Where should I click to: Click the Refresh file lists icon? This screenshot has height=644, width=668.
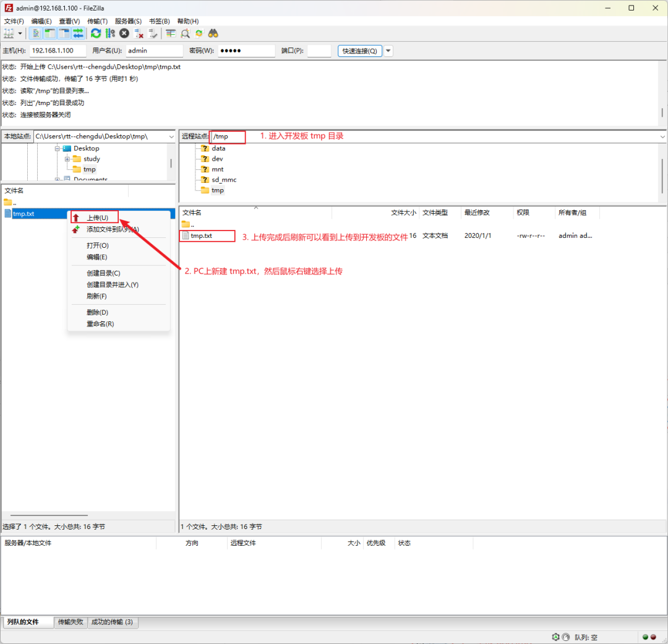96,33
